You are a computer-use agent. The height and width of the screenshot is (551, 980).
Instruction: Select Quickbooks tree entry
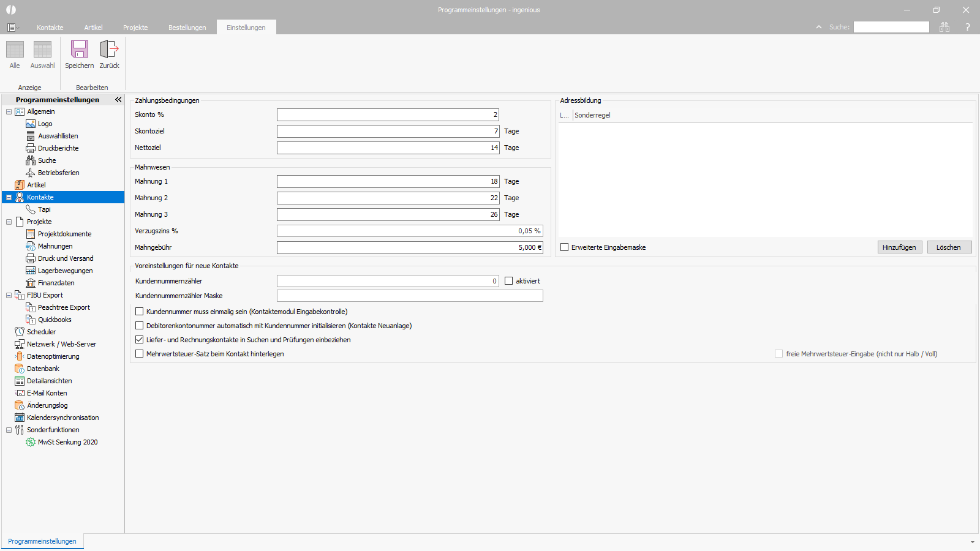pos(55,320)
